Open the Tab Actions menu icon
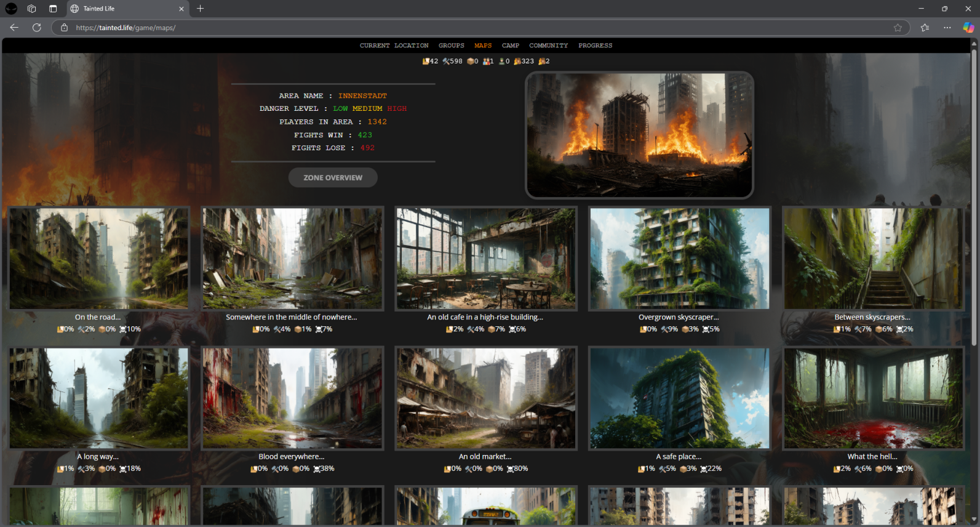The width and height of the screenshot is (980, 527). 53,9
